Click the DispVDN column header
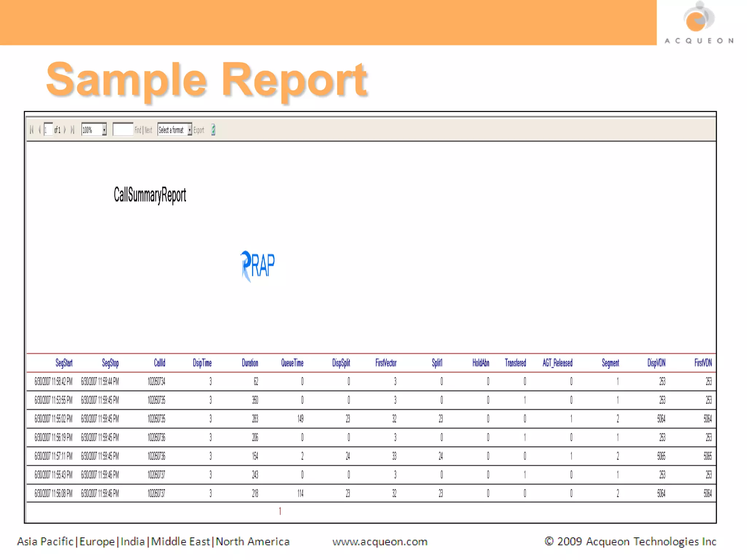The width and height of the screenshot is (747, 560). tap(656, 363)
